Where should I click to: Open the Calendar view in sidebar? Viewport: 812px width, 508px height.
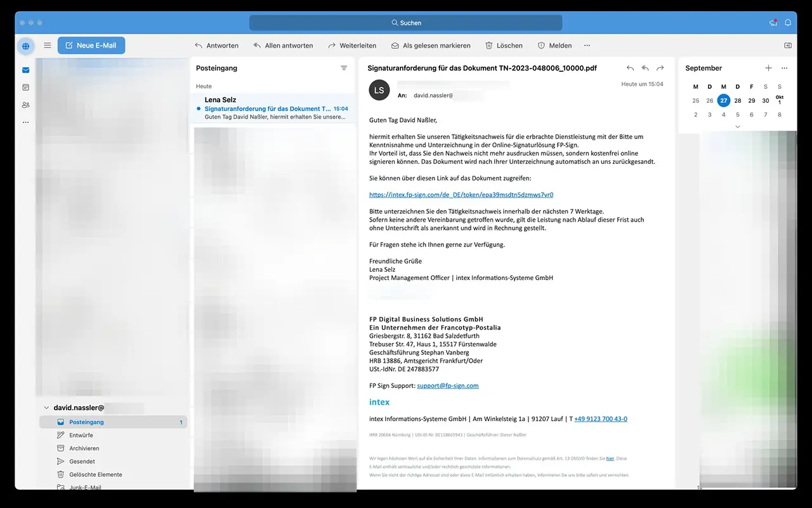point(25,88)
